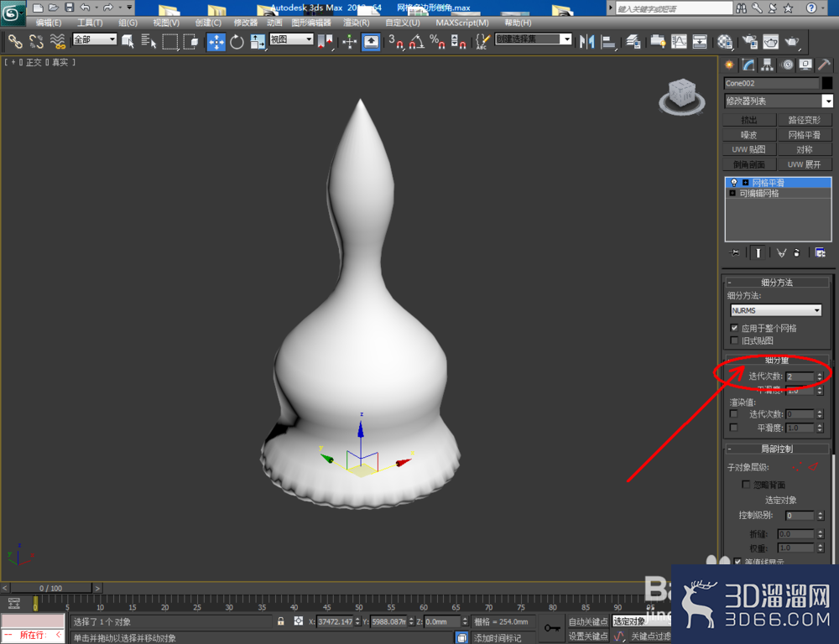Open Schematic View icon
The height and width of the screenshot is (644, 839).
(x=700, y=42)
